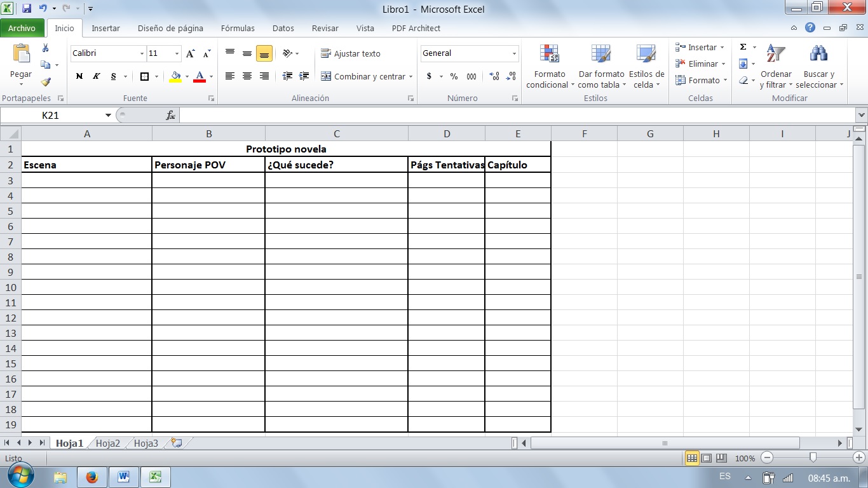Toggle align text right
This screenshot has width=868, height=488.
tap(264, 76)
